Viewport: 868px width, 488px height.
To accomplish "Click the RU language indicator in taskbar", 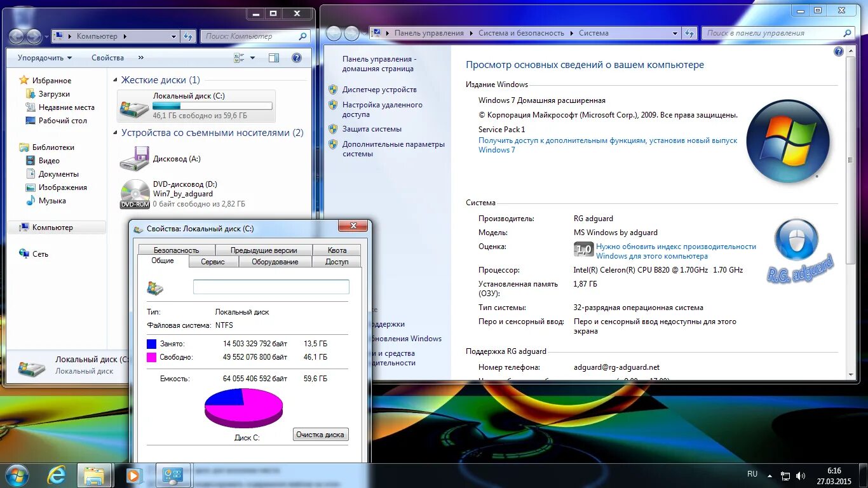I will coord(752,474).
